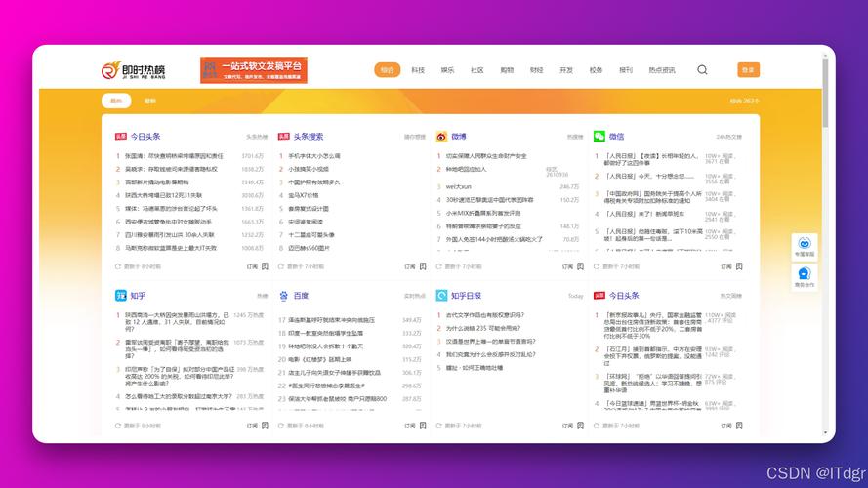
Task: Refresh the 微博 card via refresh icon
Action: tap(440, 265)
